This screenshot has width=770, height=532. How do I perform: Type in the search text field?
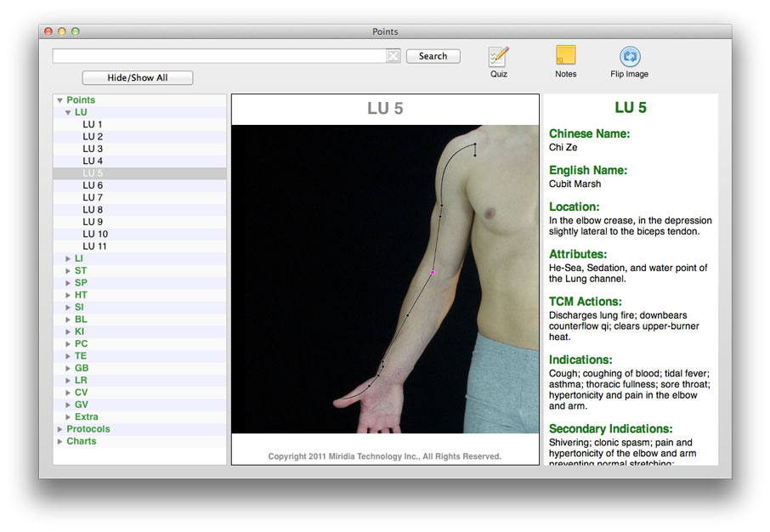[x=219, y=56]
